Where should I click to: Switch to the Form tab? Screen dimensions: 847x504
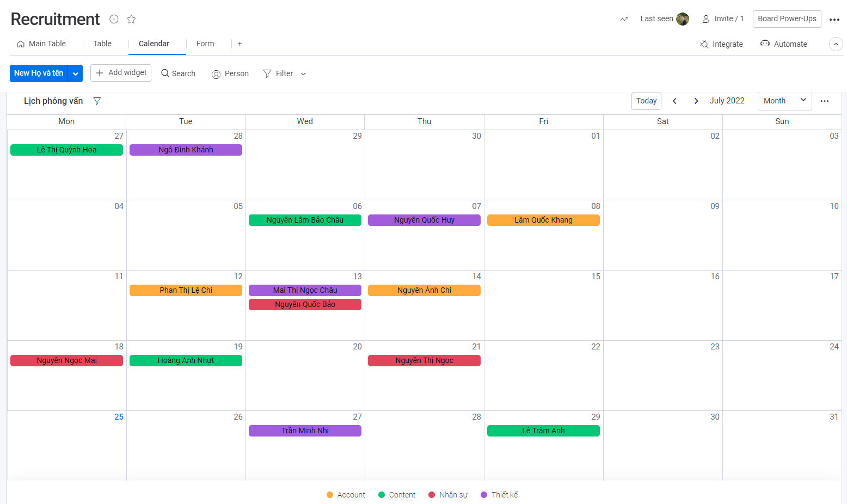click(x=205, y=44)
